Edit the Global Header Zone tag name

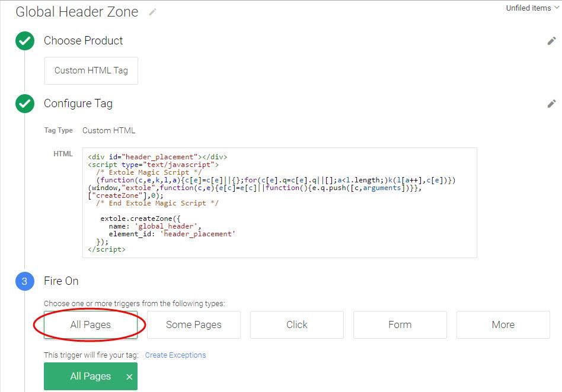click(153, 12)
